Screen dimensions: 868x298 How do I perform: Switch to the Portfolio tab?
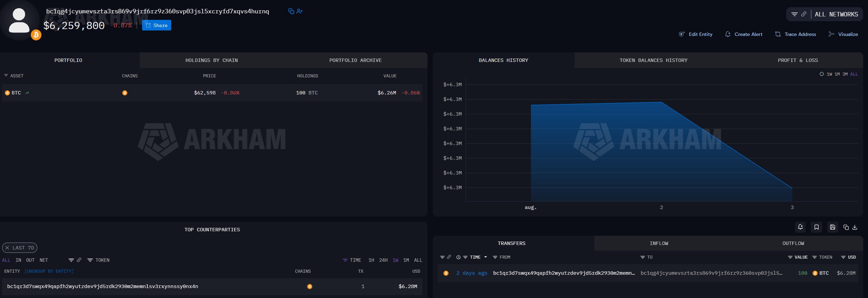68,60
